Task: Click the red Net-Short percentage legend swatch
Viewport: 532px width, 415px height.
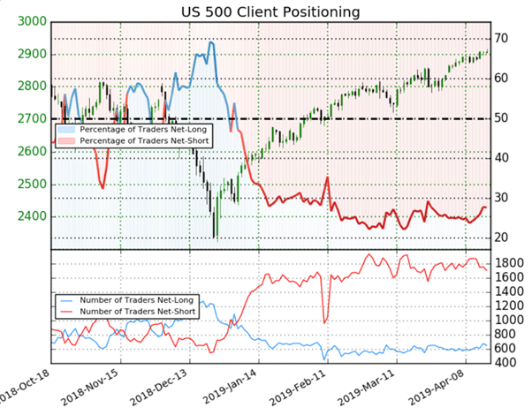Action: click(66, 140)
